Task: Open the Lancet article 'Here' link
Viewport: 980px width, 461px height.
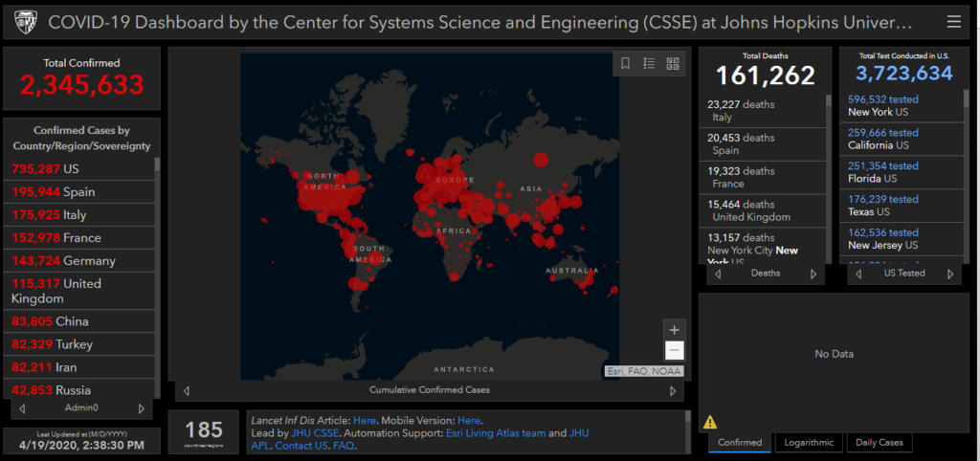Action: pyautogui.click(x=365, y=421)
